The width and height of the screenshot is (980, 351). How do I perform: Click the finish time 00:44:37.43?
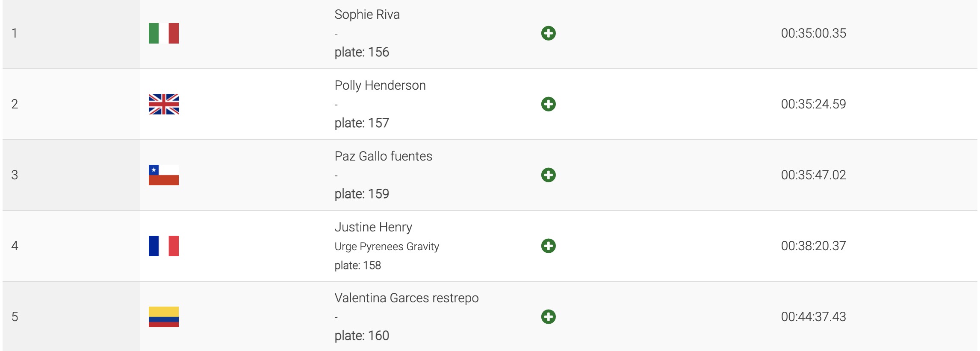tap(813, 317)
